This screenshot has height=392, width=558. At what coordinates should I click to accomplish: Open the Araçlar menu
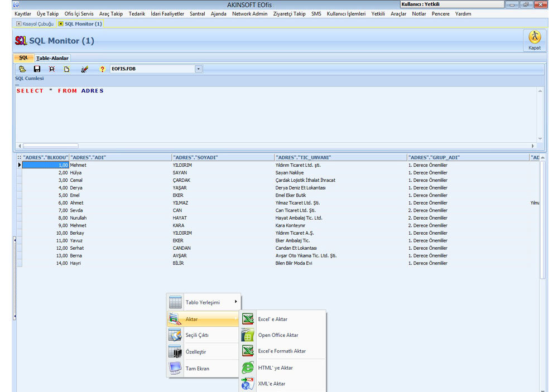coord(398,14)
